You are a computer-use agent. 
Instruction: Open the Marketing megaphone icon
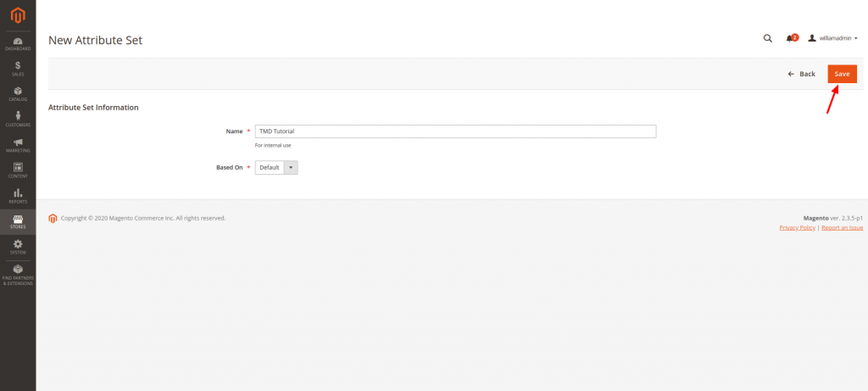(18, 145)
